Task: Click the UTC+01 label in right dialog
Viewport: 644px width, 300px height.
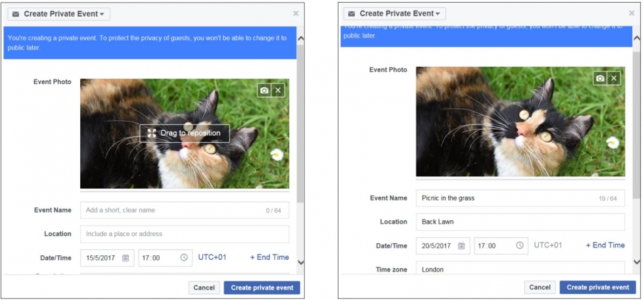Action: click(548, 245)
